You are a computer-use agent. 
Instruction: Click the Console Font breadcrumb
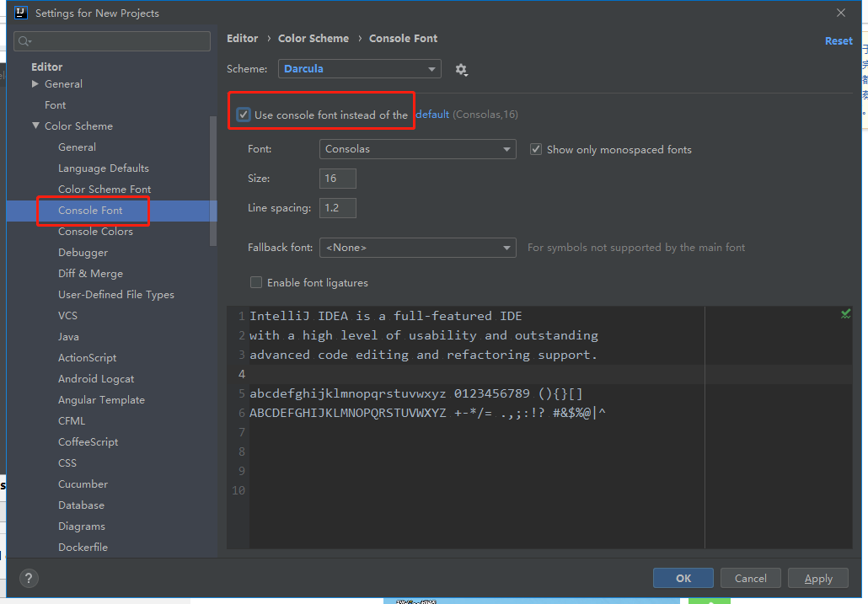pos(403,38)
